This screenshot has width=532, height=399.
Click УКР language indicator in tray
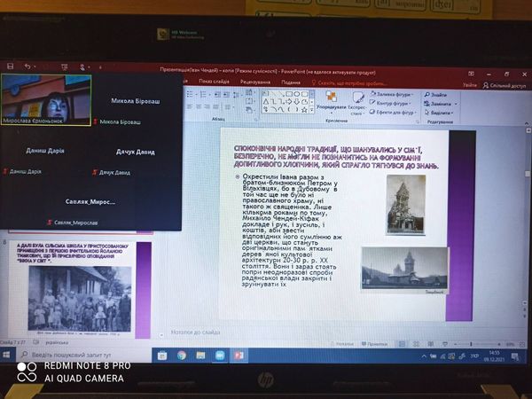[x=474, y=356]
